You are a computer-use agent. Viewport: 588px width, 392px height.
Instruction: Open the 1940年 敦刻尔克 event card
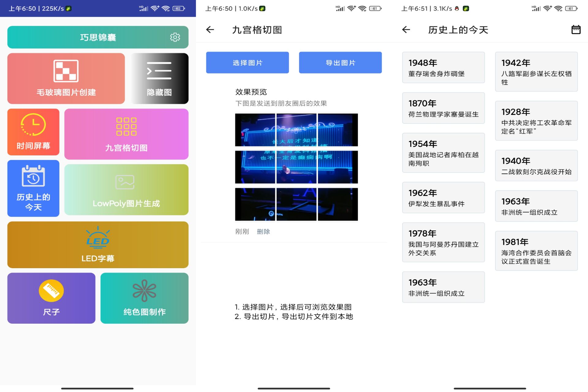[536, 166]
